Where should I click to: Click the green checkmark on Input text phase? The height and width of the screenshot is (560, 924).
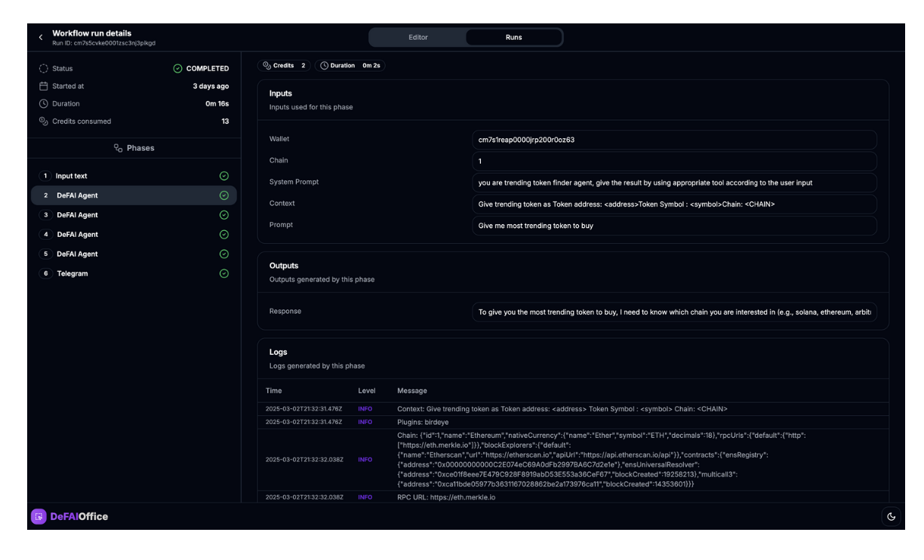[223, 175]
